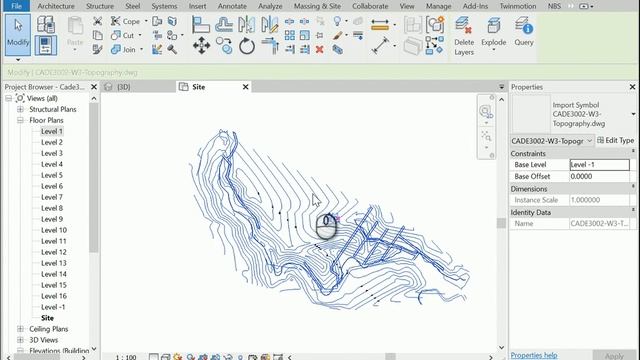640x360 pixels.
Task: Select the Mirror – Pick Axis tool
Action: point(247,24)
